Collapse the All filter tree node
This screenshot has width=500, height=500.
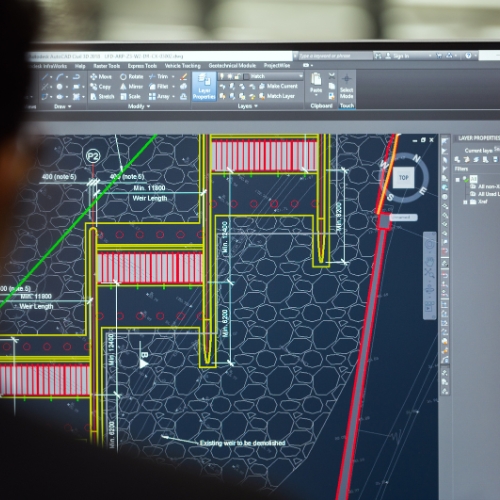[x=457, y=180]
